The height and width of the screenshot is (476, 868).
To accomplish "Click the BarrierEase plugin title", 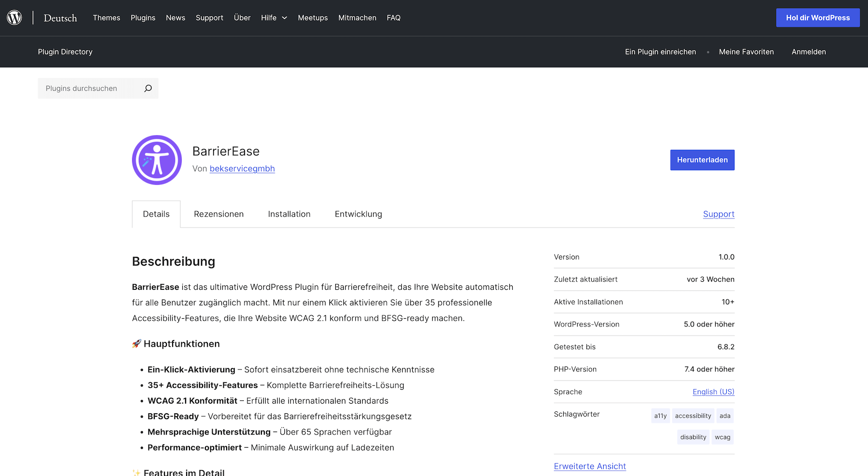I will 226,151.
